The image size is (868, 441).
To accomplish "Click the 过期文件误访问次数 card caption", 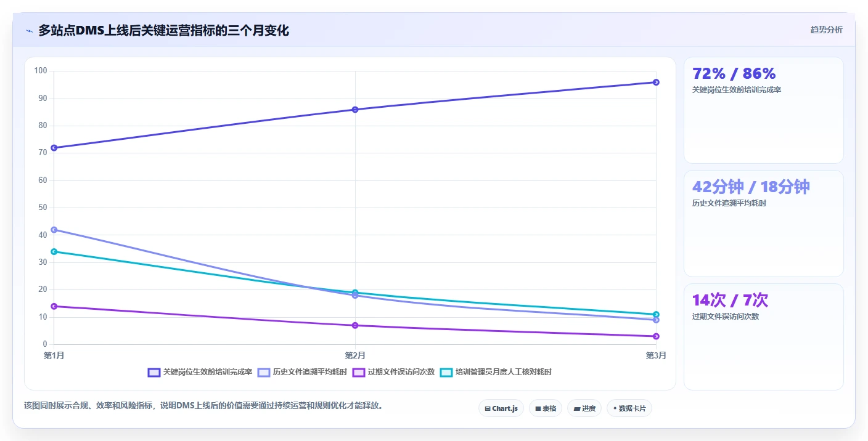I will [x=726, y=317].
